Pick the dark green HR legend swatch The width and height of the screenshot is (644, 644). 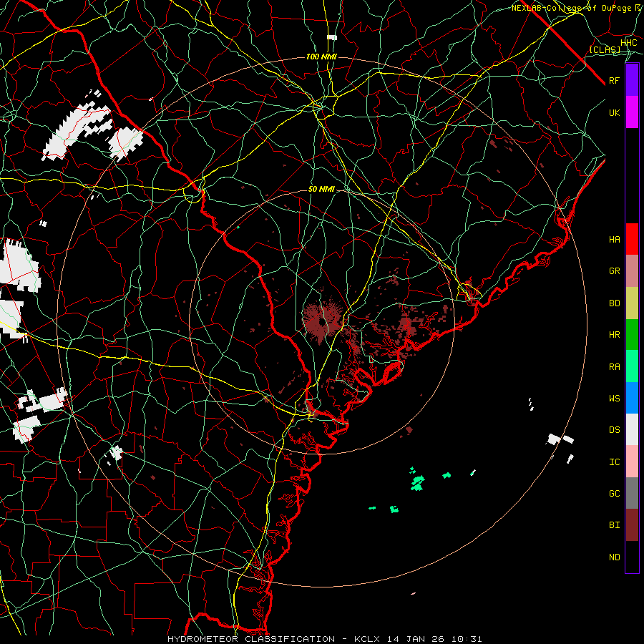point(632,335)
